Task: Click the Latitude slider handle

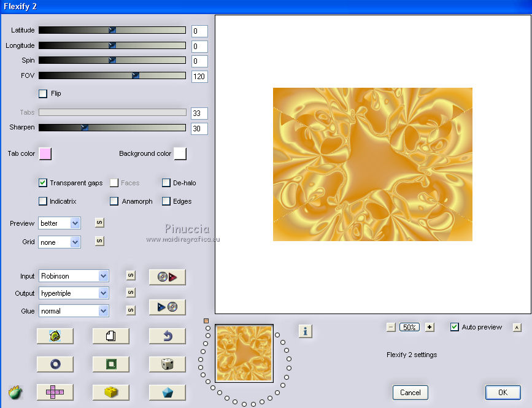Action: click(x=112, y=30)
